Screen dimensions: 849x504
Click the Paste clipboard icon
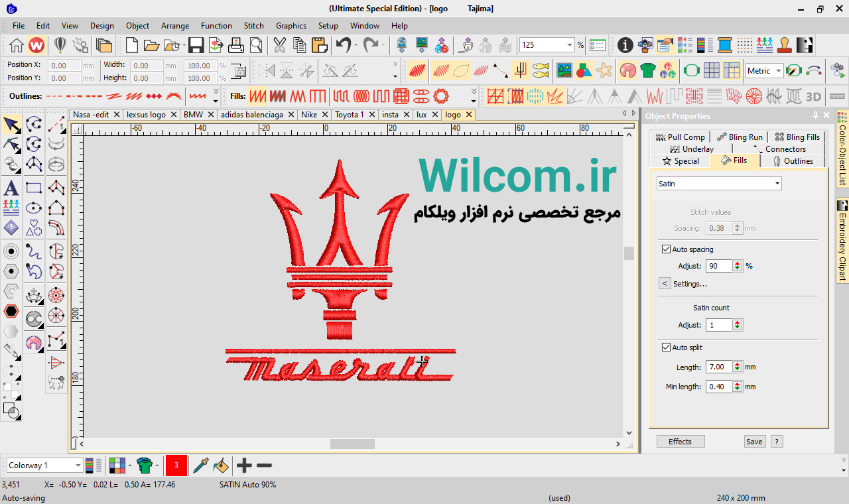tap(320, 45)
